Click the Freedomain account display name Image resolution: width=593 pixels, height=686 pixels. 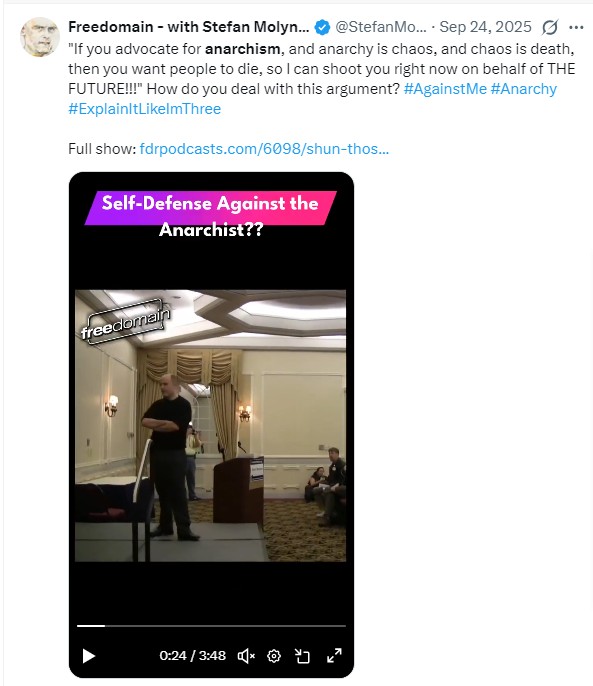pyautogui.click(x=189, y=27)
